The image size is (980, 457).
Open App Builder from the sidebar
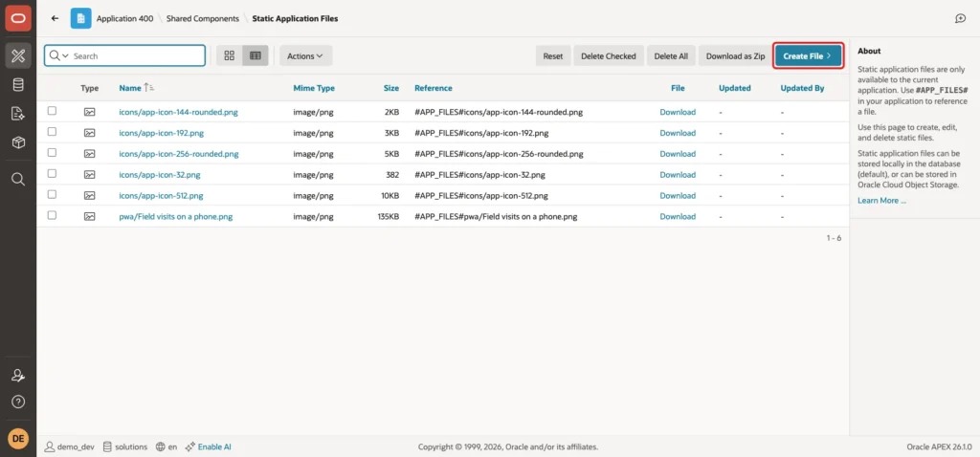click(18, 55)
